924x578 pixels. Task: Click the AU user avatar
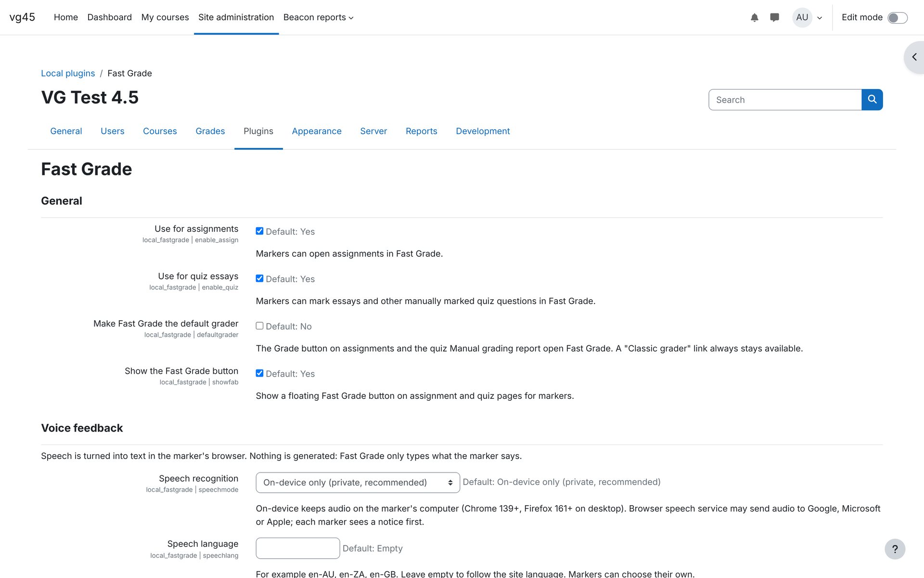click(x=802, y=17)
